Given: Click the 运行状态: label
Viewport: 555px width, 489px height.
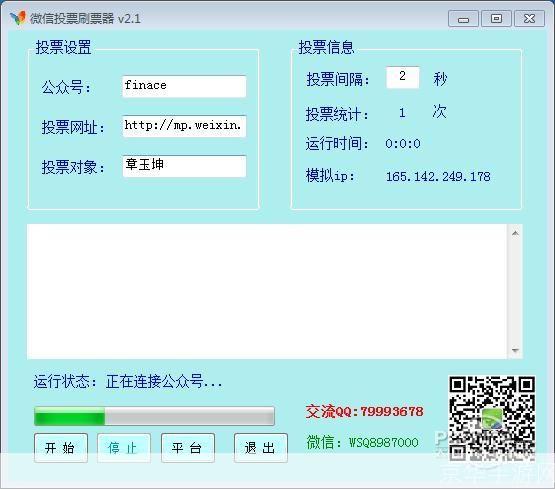Looking at the screenshot, I should pos(65,381).
